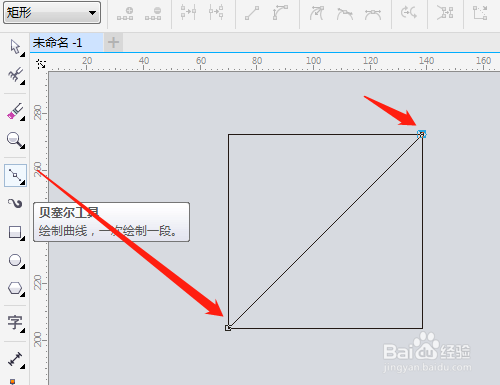Screen dimensions: 500x385
Task: Click the 100 mark on horizontal ruler
Action: pyautogui.click(x=313, y=61)
